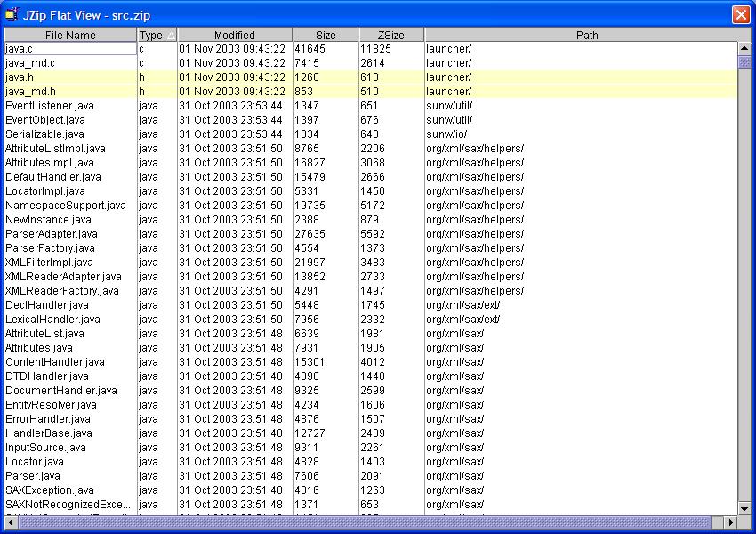
Task: Select EventListener.java in the list
Action: point(50,106)
